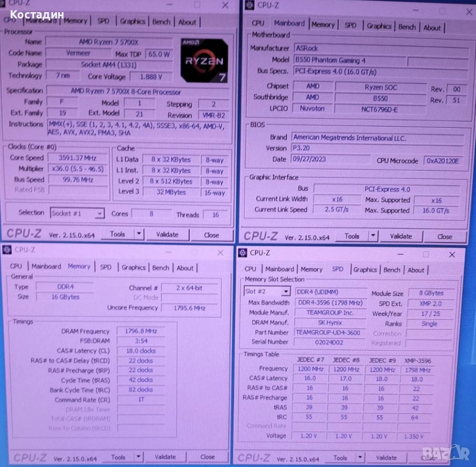Click the CPU-Z icon in the Memory window title bar
This screenshot has width=476, height=467.
pos(7,250)
